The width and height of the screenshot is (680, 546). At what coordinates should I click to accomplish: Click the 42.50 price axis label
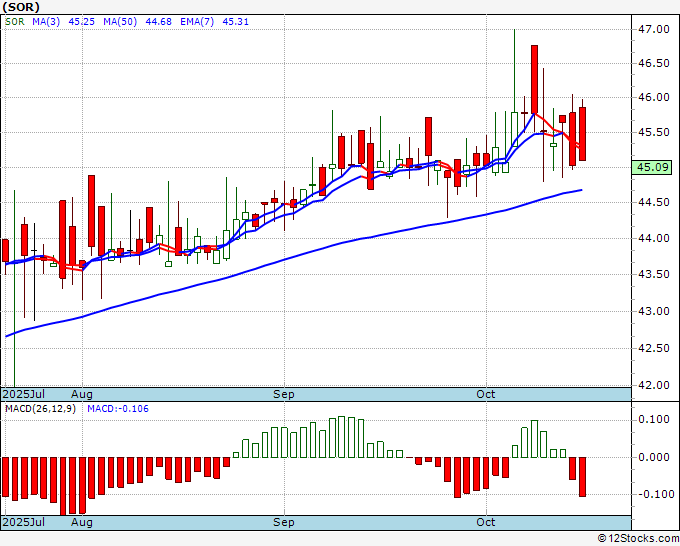(x=654, y=348)
